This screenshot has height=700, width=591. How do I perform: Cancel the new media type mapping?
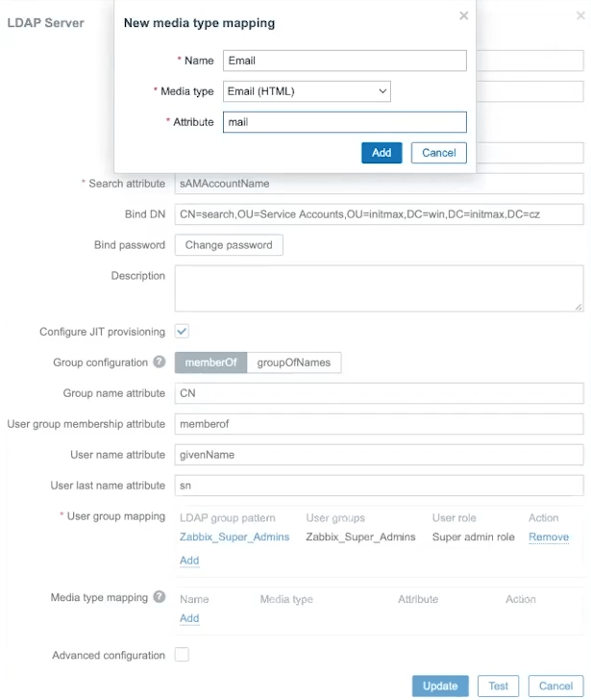click(438, 153)
